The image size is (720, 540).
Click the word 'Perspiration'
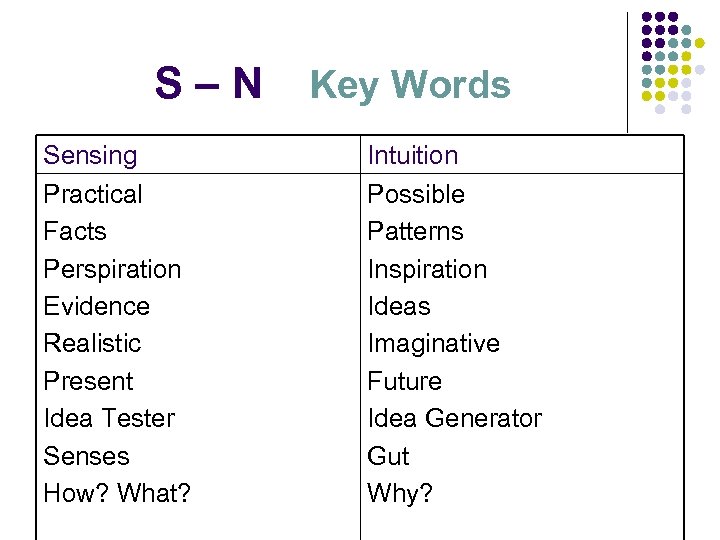(x=112, y=269)
